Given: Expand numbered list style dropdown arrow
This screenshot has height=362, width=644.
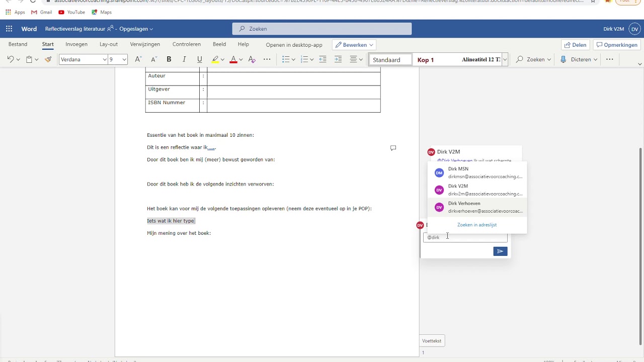Looking at the screenshot, I should [x=311, y=60].
